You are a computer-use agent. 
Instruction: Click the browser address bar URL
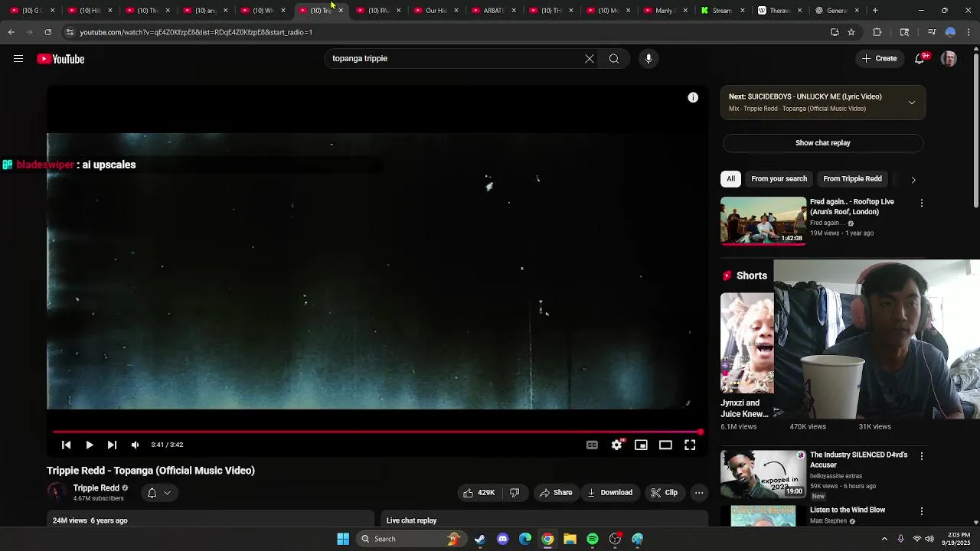(x=196, y=32)
